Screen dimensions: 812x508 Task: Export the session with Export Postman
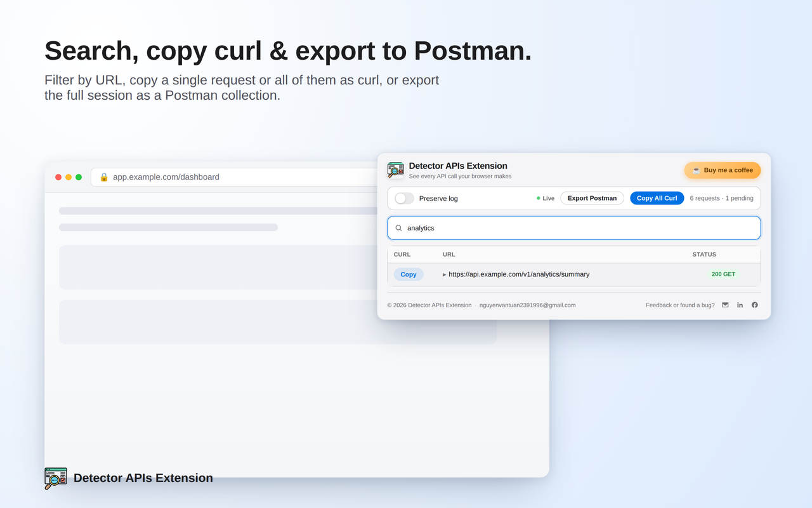(592, 198)
